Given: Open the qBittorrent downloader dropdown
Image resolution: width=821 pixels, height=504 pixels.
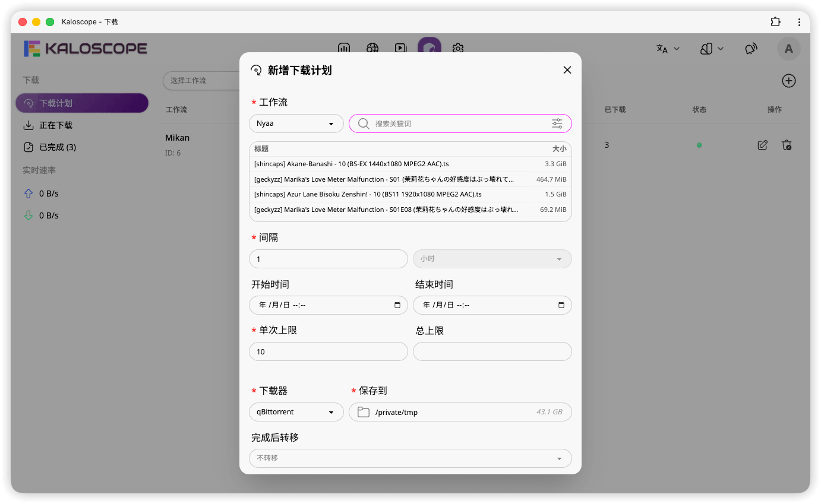Looking at the screenshot, I should pos(296,412).
